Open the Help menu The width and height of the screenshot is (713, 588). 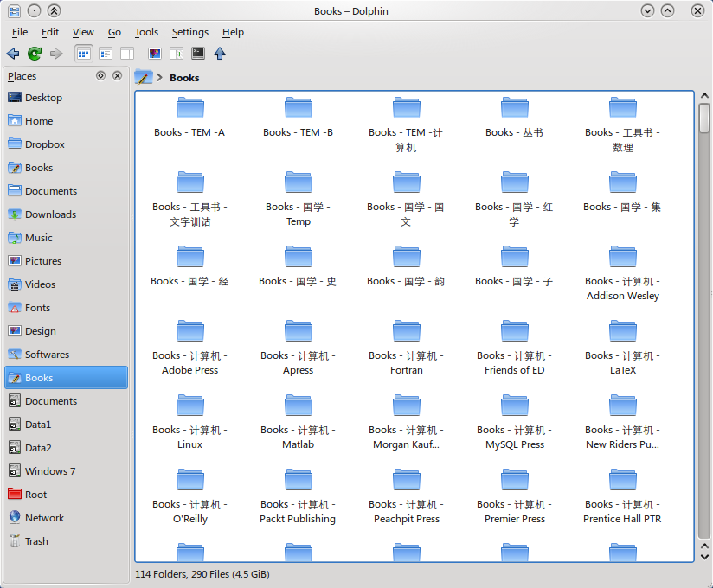pos(234,32)
